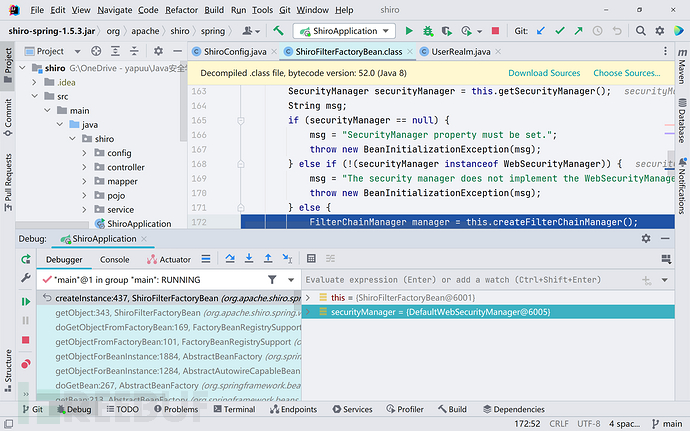The image size is (690, 431).
Task: Click the Build project hammer icon
Action: point(278,31)
